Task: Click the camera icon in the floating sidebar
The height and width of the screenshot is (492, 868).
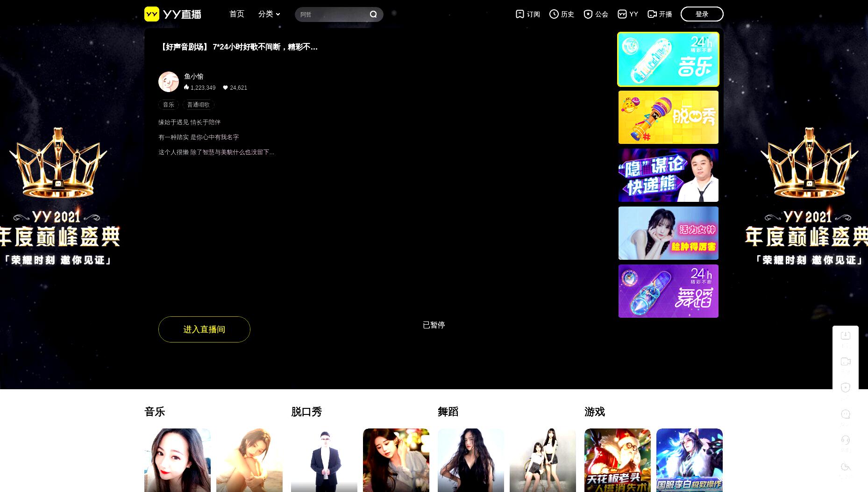Action: [x=846, y=362]
